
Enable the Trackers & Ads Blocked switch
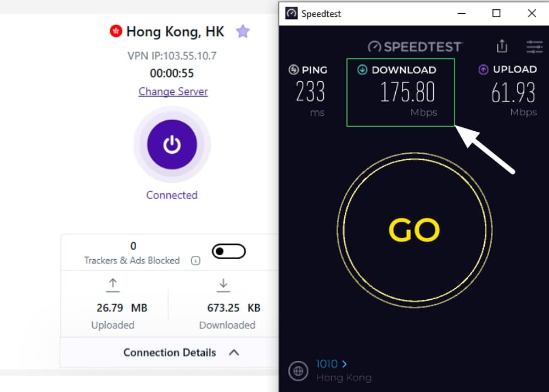click(228, 251)
